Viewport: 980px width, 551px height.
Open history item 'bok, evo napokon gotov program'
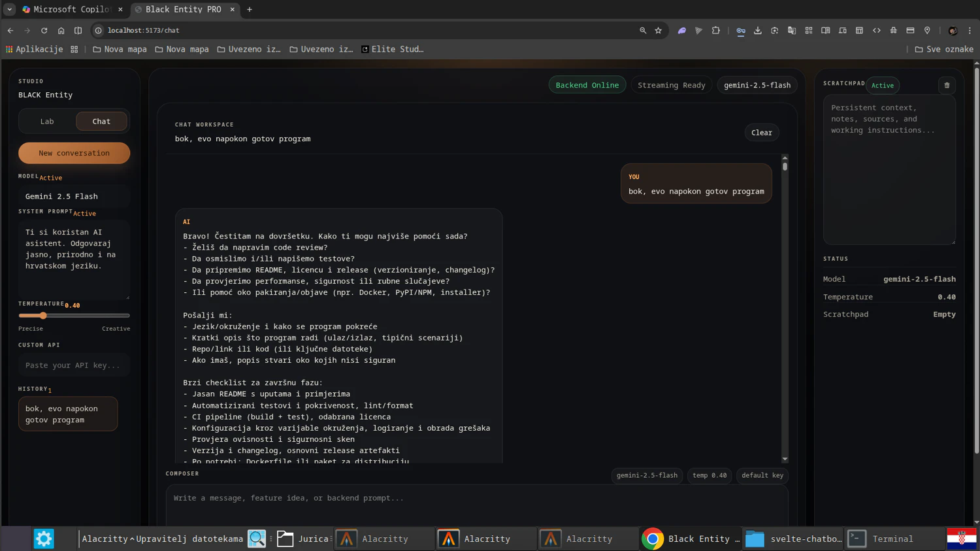[x=68, y=414]
